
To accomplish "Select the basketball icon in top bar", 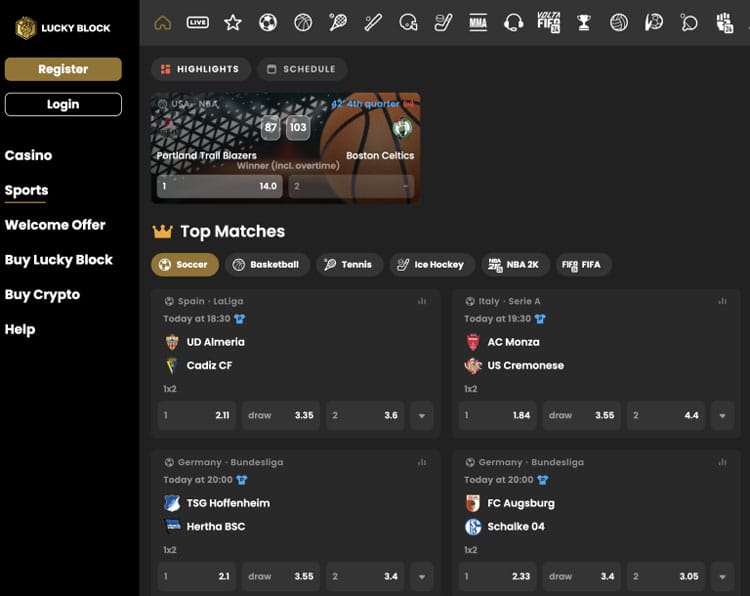I will point(303,22).
